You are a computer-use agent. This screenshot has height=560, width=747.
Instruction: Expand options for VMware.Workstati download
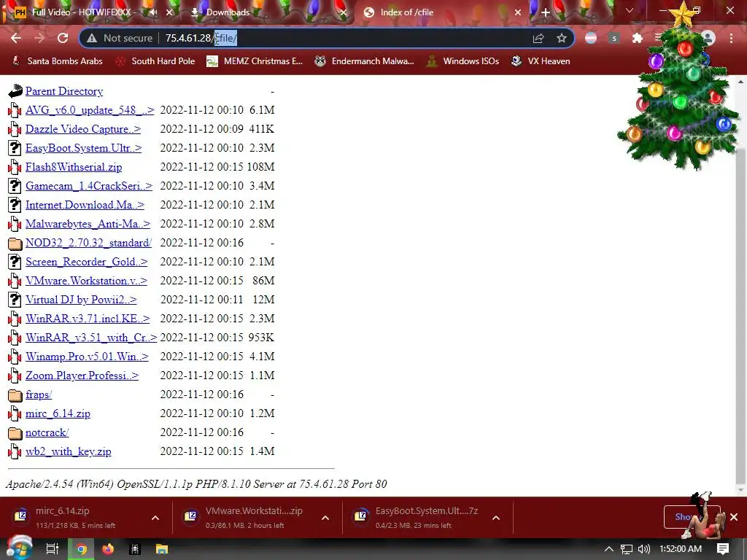pyautogui.click(x=325, y=518)
